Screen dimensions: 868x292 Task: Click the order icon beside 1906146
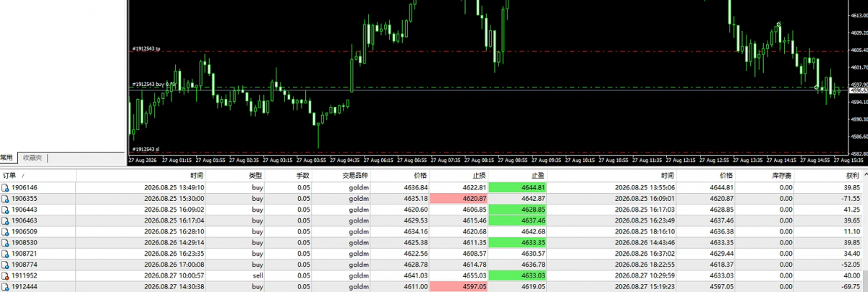(6, 187)
